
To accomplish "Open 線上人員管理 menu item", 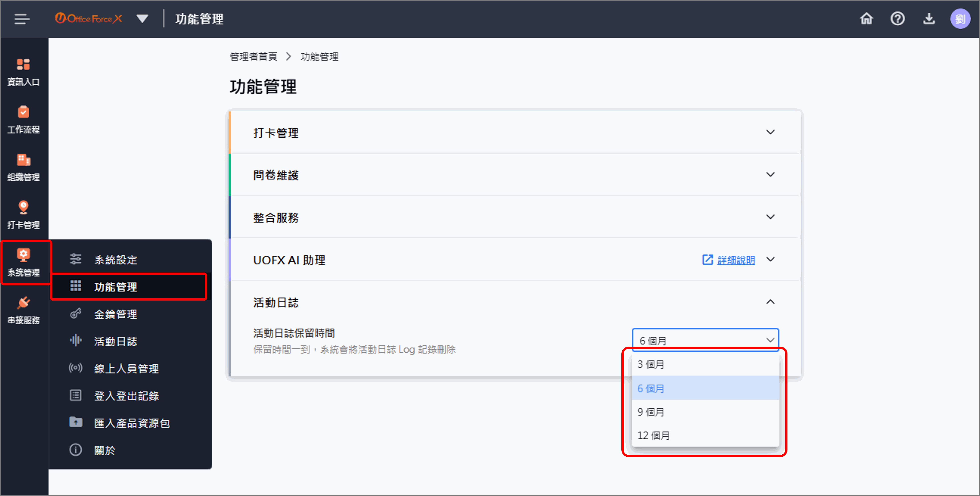I will coord(126,368).
